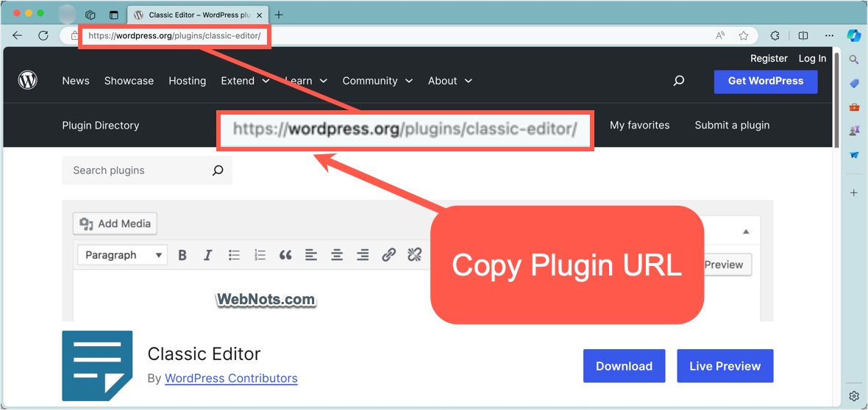The width and height of the screenshot is (868, 410).
Task: Add page to favorites with star icon
Action: [x=744, y=35]
